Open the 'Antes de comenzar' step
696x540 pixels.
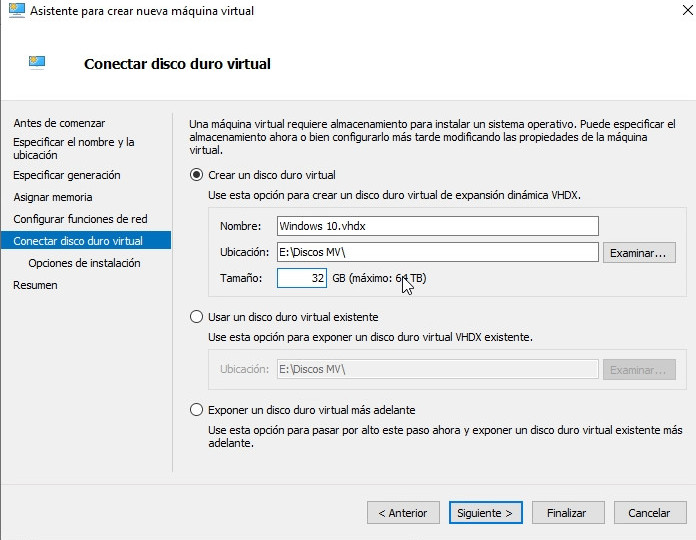tap(59, 123)
